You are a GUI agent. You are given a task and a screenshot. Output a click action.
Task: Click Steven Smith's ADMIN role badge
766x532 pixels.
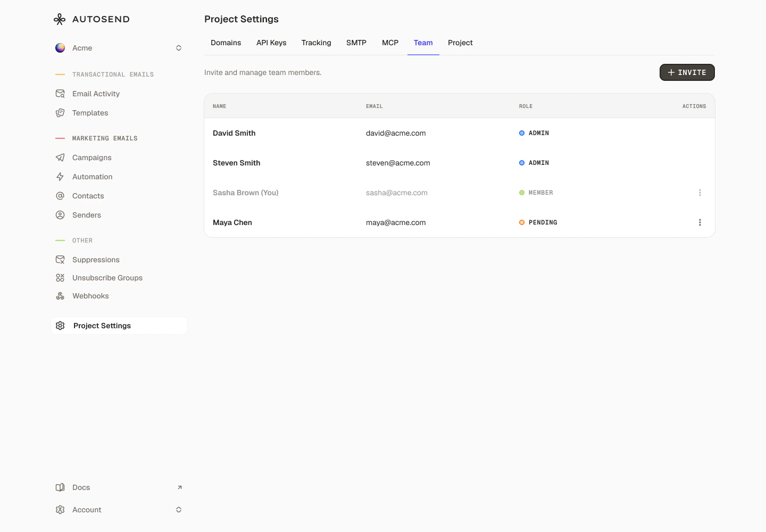[x=534, y=163]
